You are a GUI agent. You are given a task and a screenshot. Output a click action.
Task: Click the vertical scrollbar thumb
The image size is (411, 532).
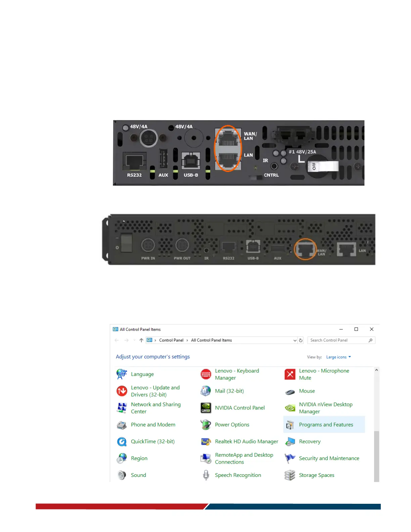tap(376, 456)
